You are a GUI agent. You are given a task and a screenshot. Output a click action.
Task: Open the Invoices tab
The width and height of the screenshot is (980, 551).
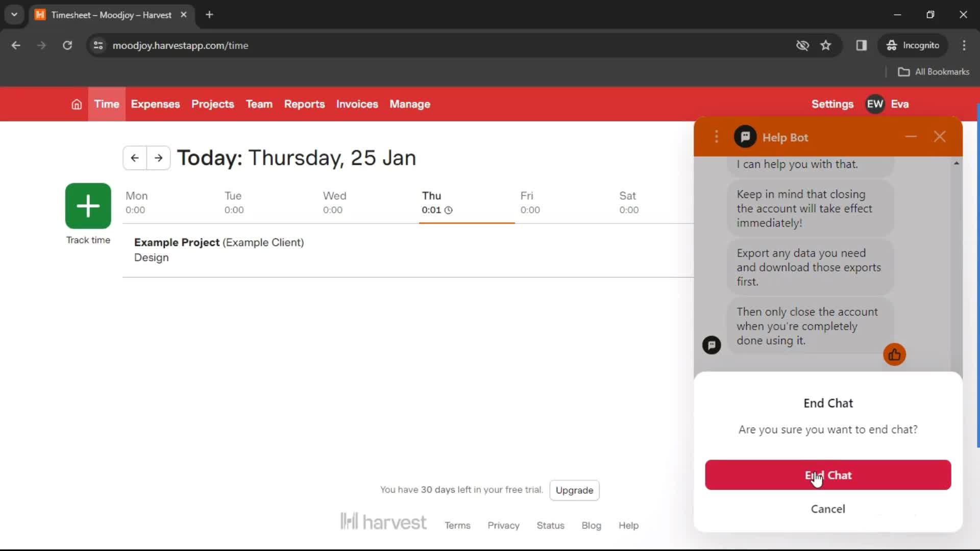[357, 104]
